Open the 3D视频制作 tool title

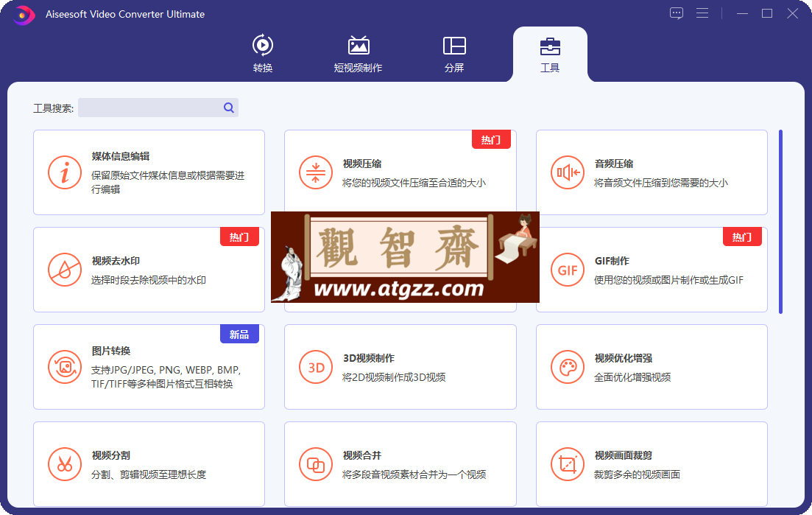click(x=369, y=359)
